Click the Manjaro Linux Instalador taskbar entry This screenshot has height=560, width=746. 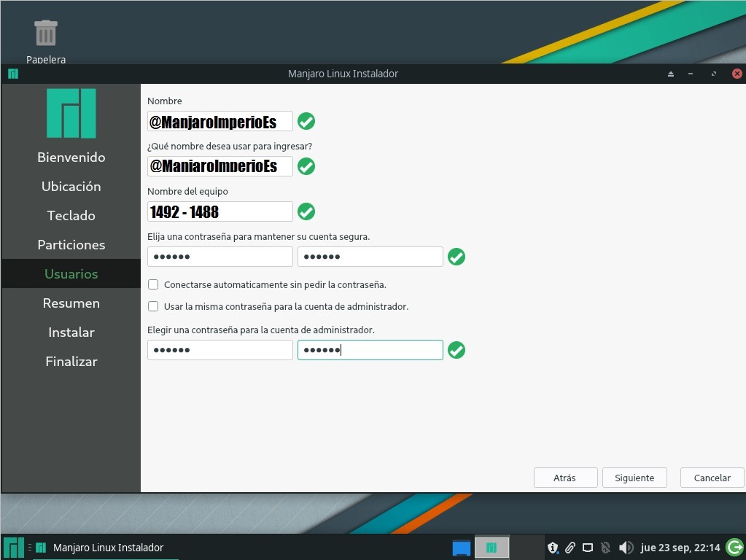coord(106,548)
